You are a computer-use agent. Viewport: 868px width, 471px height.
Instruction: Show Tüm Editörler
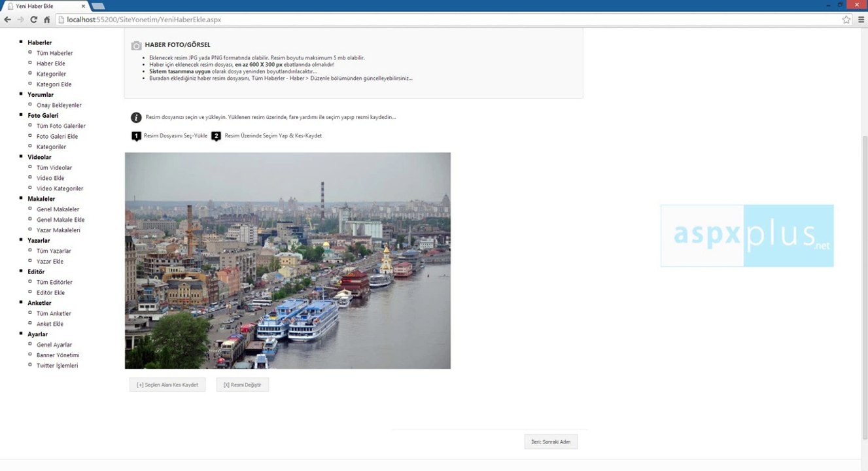[x=54, y=283]
